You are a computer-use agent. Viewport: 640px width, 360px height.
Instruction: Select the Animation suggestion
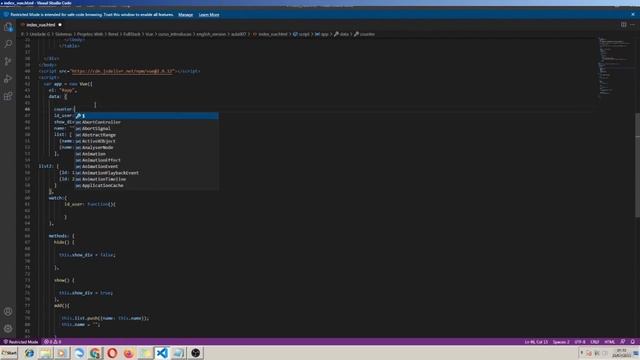pos(147,154)
